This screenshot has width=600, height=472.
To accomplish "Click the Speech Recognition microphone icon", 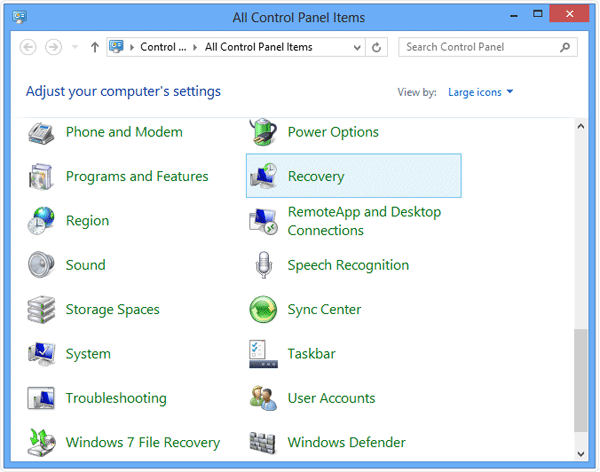I will [263, 265].
